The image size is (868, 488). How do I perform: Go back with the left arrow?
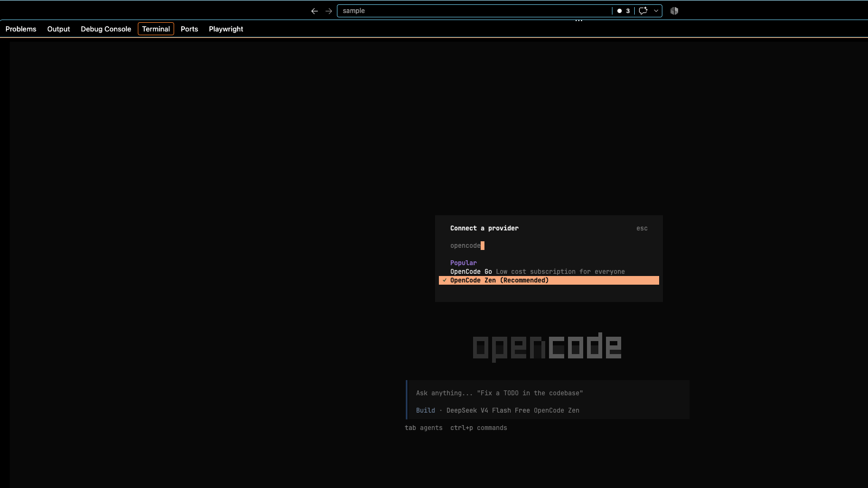[314, 11]
